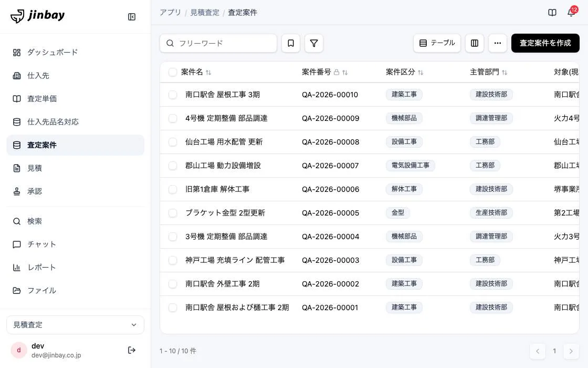Open the more options ellipsis button
The image size is (588, 368).
coord(498,43)
